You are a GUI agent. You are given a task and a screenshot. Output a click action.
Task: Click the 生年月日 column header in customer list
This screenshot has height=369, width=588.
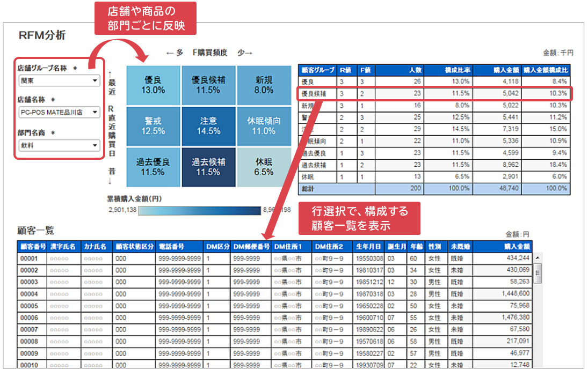[368, 247]
